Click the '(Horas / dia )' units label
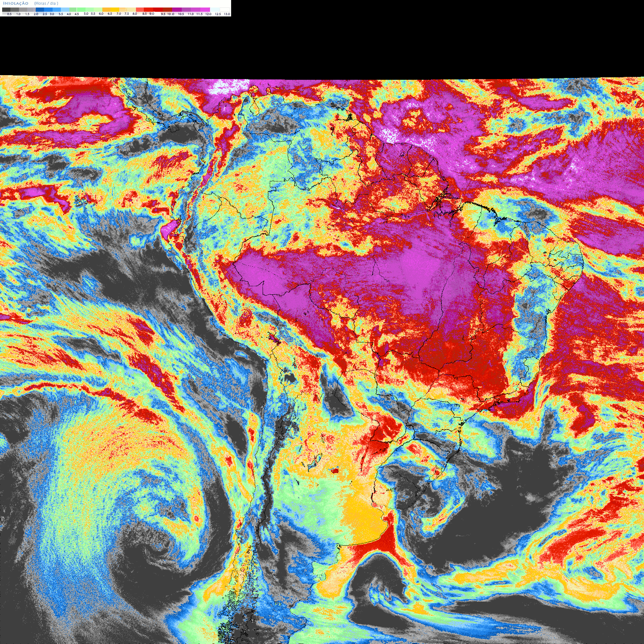644x644 pixels. [x=46, y=3]
